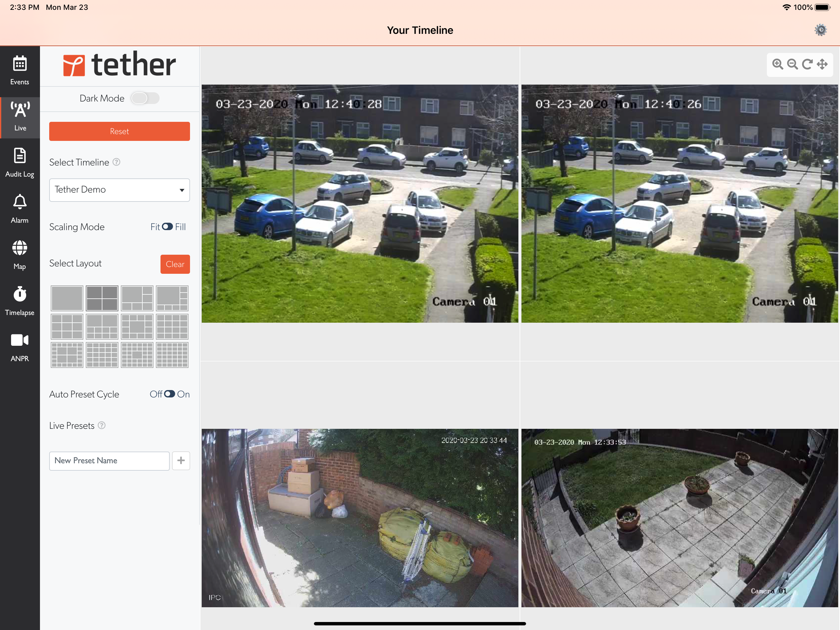Click the Fit scaling label
This screenshot has height=630, width=840.
click(155, 227)
